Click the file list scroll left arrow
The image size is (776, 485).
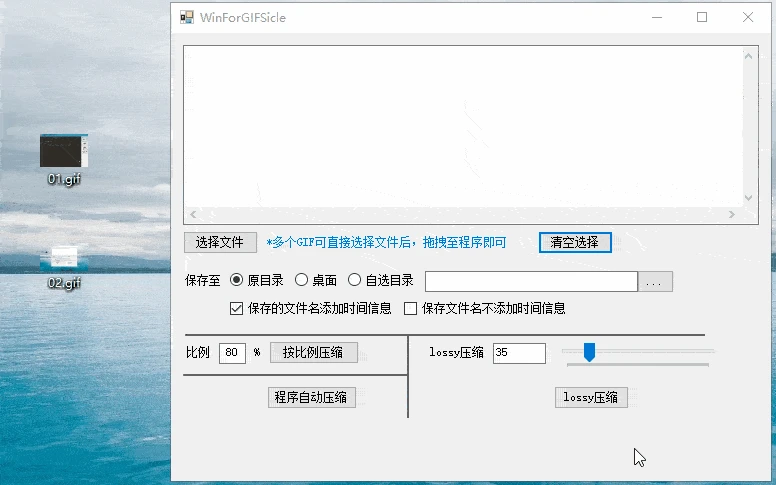point(193,214)
